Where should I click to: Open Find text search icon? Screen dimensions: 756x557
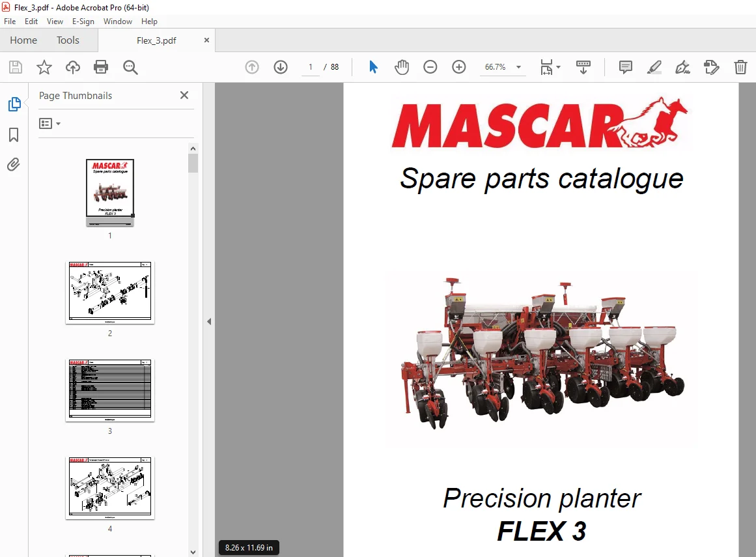click(x=130, y=67)
